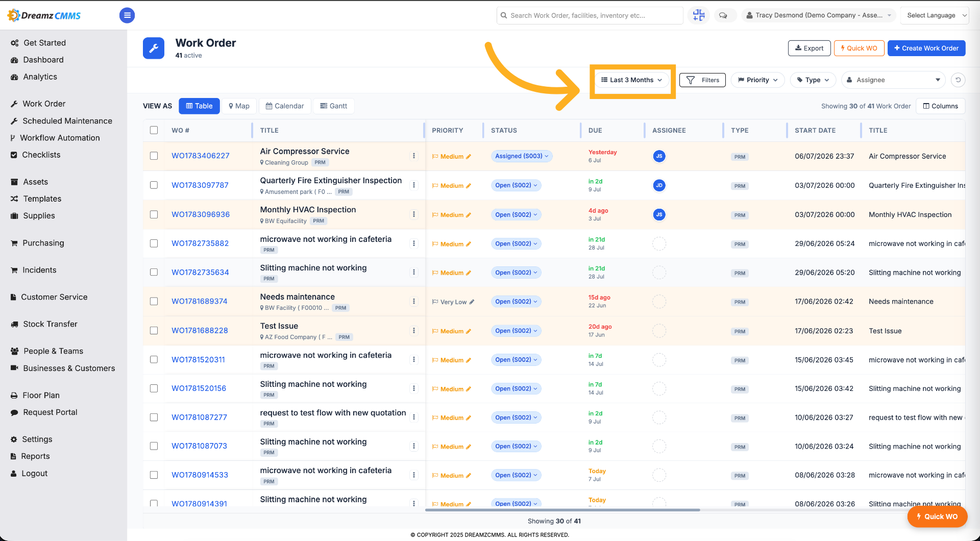Switch to Calendar view tab

point(285,106)
